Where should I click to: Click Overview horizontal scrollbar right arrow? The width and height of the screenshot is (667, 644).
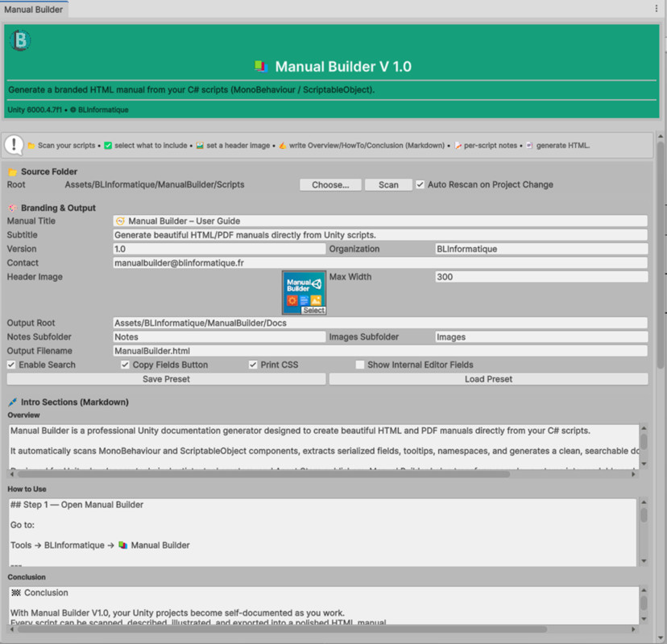(633, 474)
